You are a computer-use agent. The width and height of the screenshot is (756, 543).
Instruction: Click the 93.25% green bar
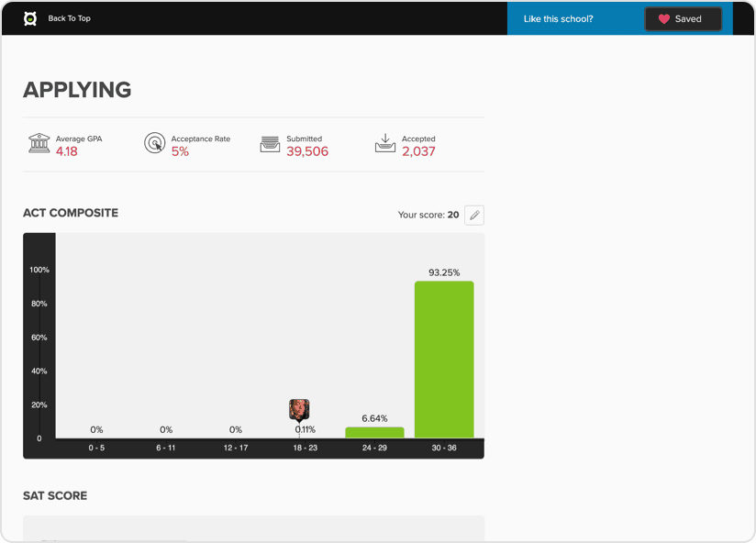(444, 359)
